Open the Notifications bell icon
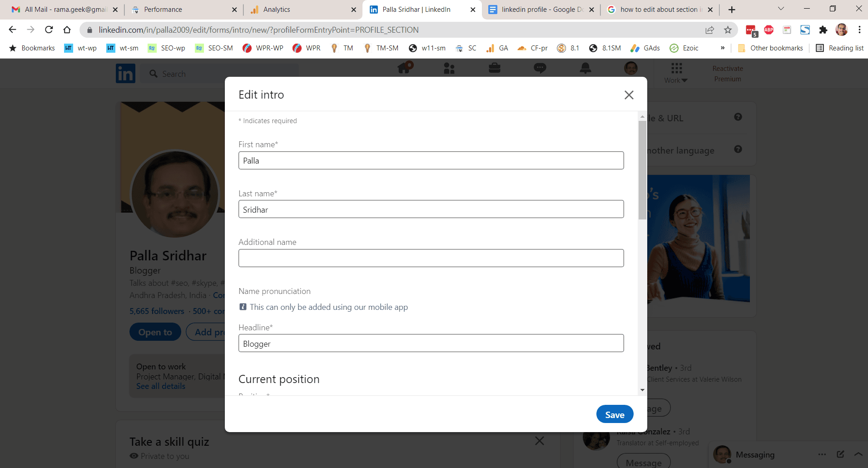Screen dimensions: 868x468 [585, 68]
